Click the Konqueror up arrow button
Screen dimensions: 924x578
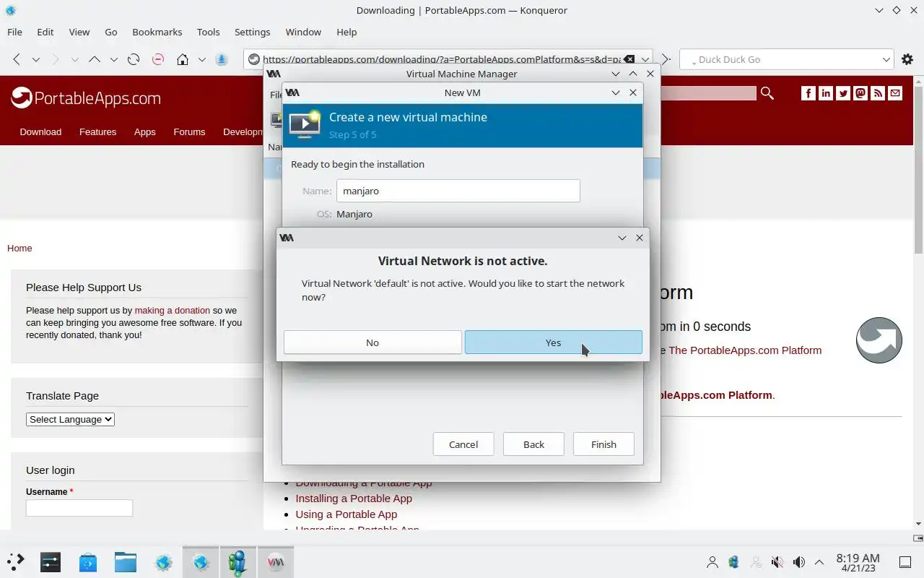pyautogui.click(x=95, y=59)
